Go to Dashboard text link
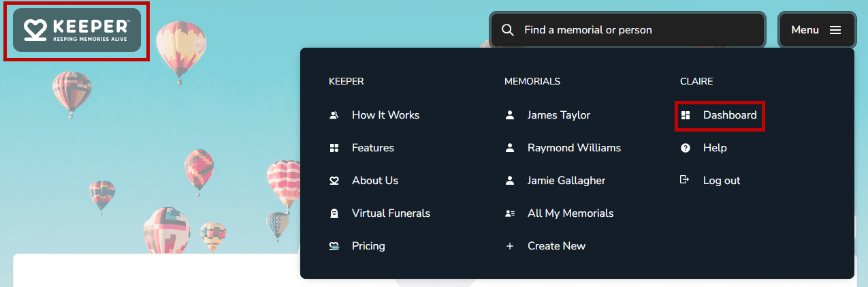This screenshot has width=868, height=287. 730,115
